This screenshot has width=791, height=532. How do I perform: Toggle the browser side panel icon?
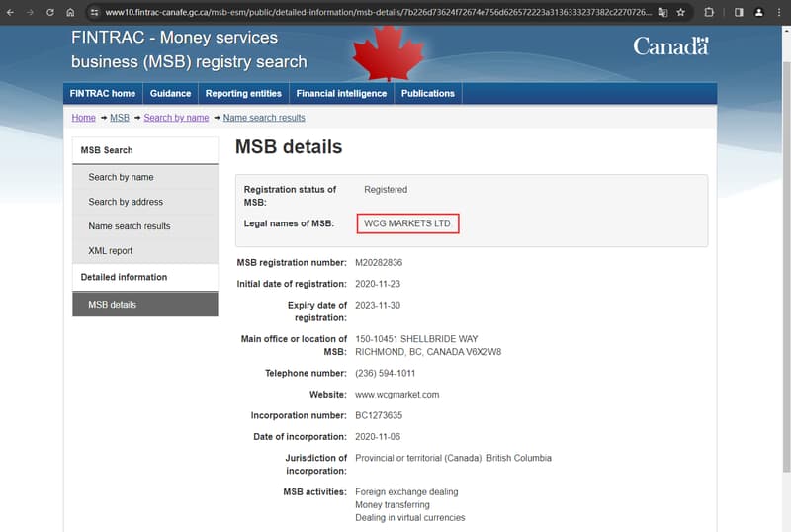738,12
